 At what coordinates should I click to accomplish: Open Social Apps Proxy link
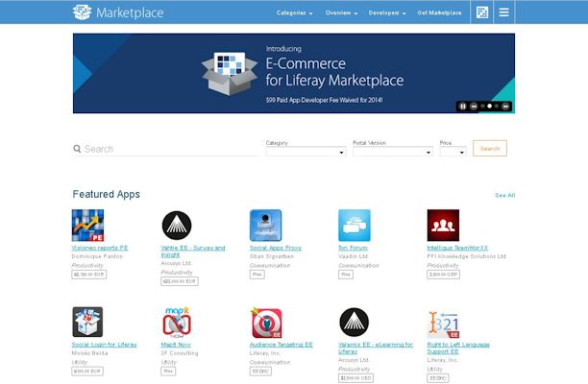pyautogui.click(x=276, y=248)
